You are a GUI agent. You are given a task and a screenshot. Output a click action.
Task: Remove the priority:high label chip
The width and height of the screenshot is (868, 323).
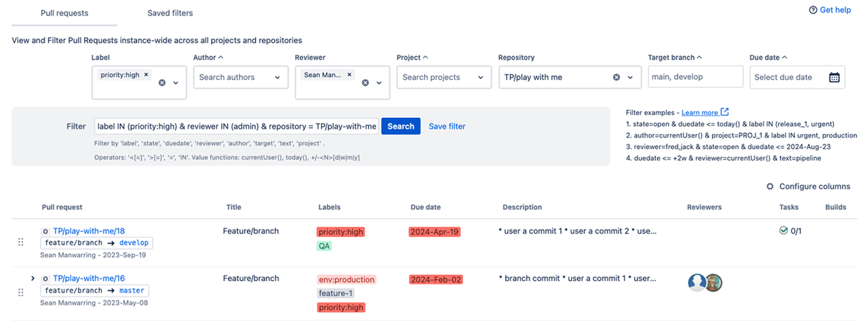146,75
